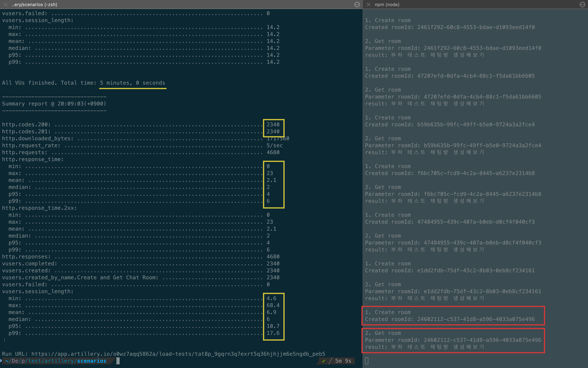This screenshot has width=588, height=368.
Task: Click the Parameter roomId 24602112 line
Action: 453,340
